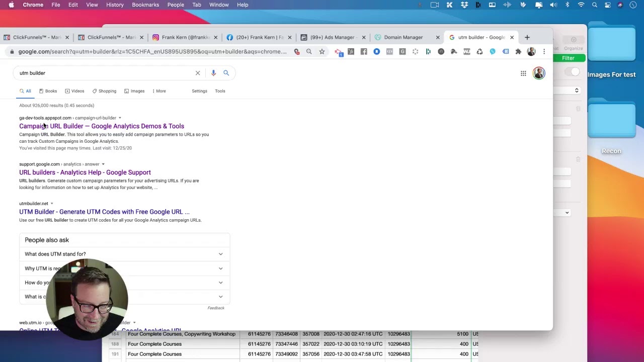644x362 pixels.
Task: Bookmark this page with star icon
Action: 322,52
